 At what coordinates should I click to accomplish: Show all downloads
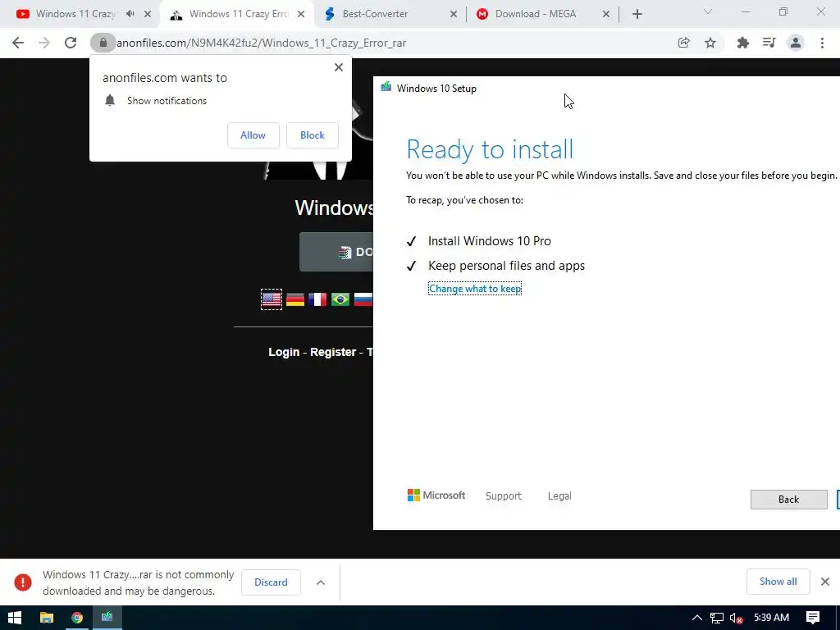[x=778, y=582]
